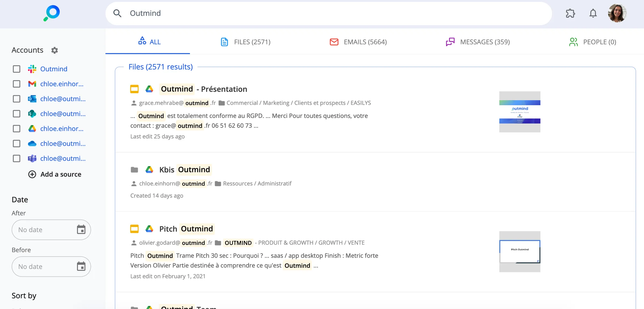The height and width of the screenshot is (309, 644).
Task: Open the Accounts settings gear
Action: pyautogui.click(x=54, y=50)
